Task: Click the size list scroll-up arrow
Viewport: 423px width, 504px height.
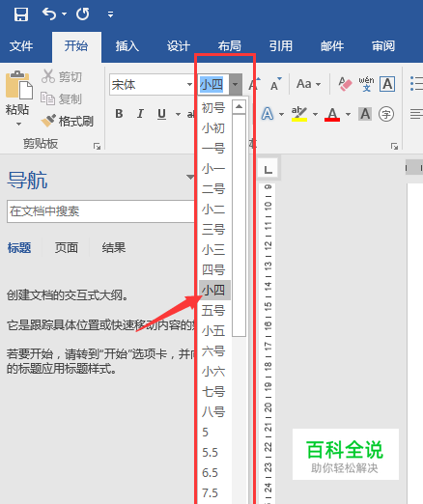Action: pos(239,106)
